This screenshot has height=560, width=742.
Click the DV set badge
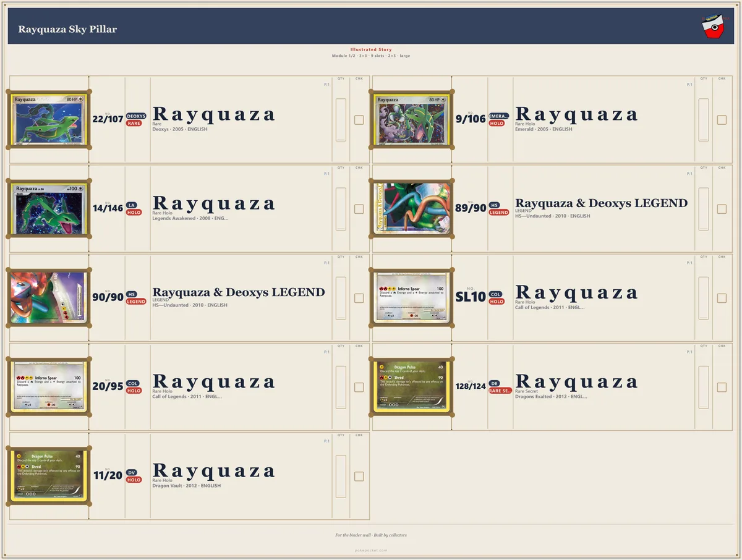click(132, 472)
